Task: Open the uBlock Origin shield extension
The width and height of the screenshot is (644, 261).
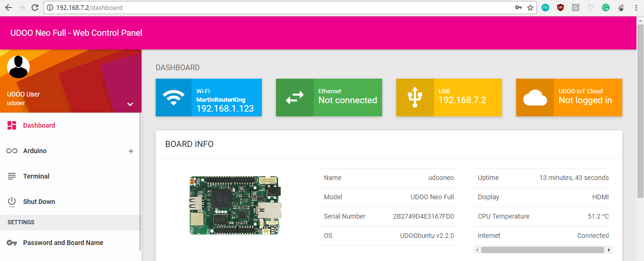Action: [560, 8]
